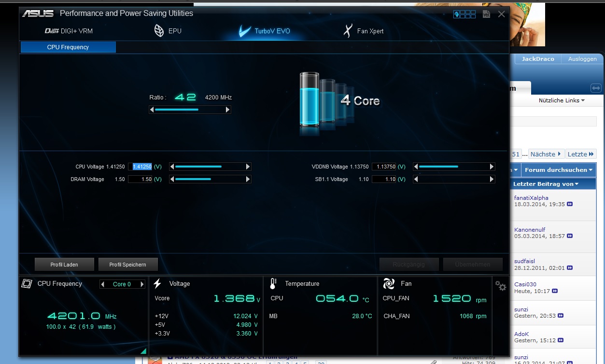Click the DRAM Voltage value field
The width and height of the screenshot is (605, 364).
tap(140, 179)
